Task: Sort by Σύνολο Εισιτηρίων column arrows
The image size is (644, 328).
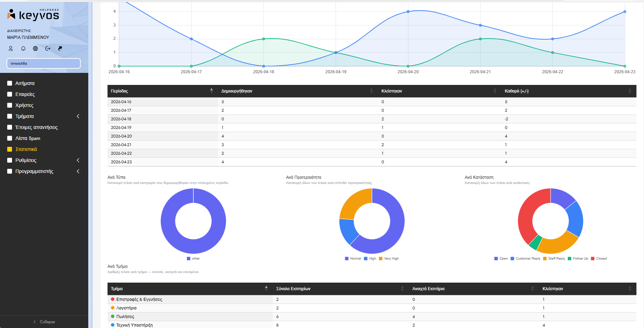Action: tap(403, 288)
